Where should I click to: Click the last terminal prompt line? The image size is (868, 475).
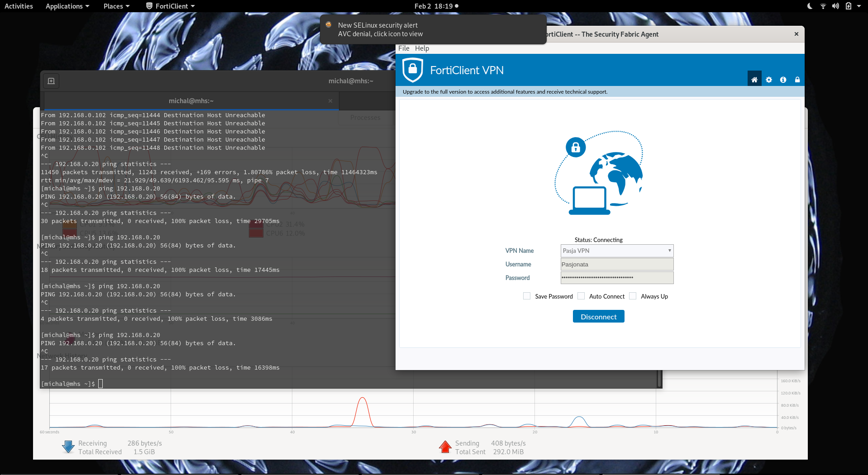pos(72,384)
